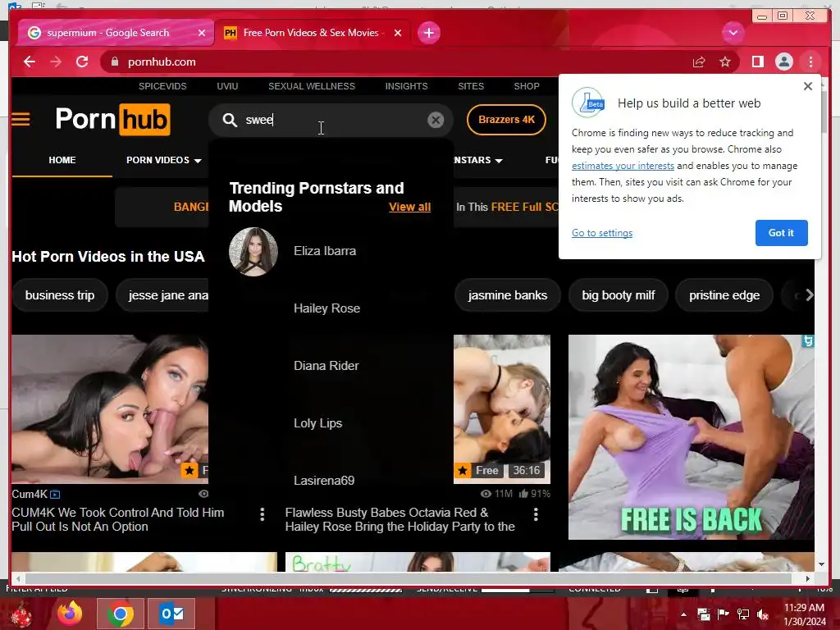Show hidden system tray icons
Viewport: 840px width, 630px height.
point(683,614)
